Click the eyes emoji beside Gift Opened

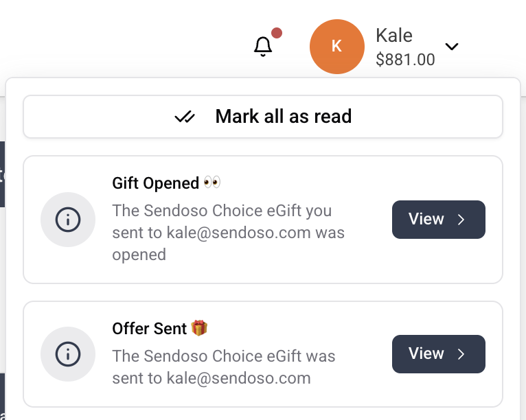tap(212, 183)
